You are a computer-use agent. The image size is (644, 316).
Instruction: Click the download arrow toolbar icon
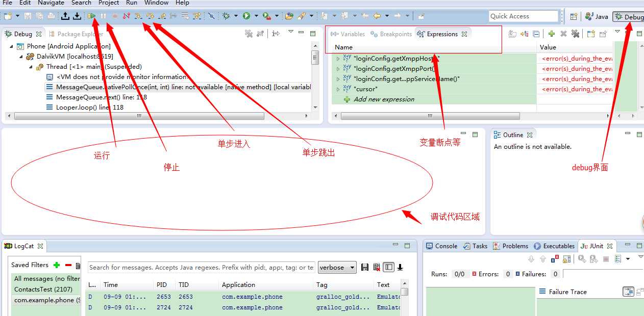point(77,16)
